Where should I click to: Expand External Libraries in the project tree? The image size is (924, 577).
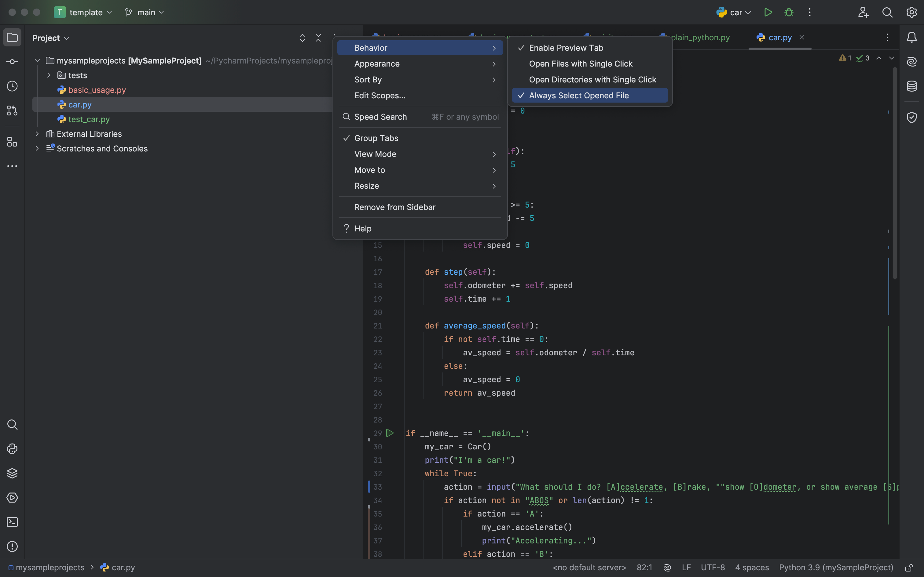tap(37, 134)
